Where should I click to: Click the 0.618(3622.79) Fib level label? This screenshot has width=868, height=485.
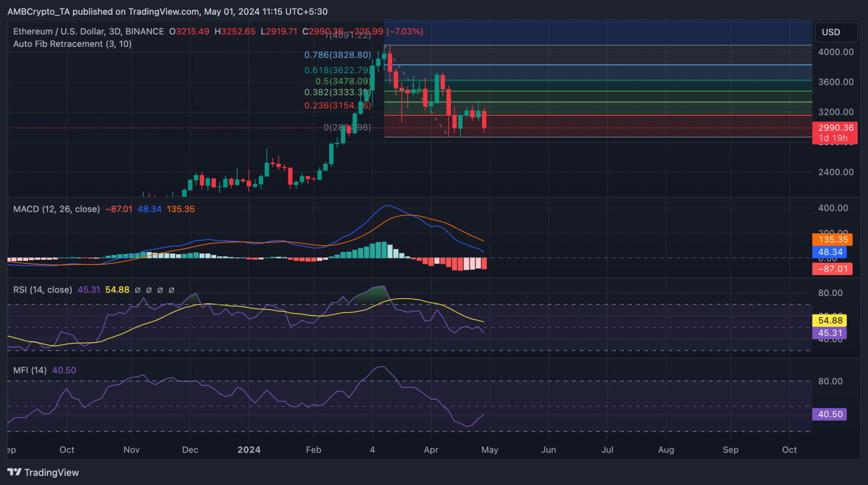(337, 70)
